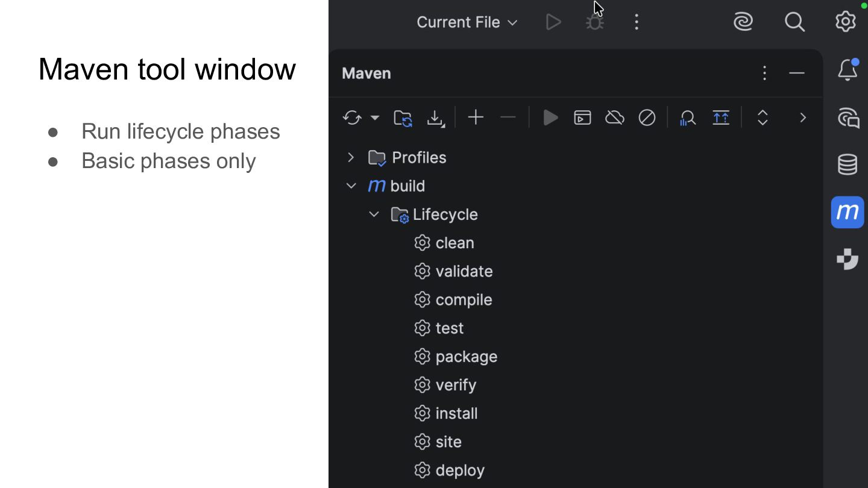Open the Database tool window icon
The image size is (868, 488).
[848, 164]
